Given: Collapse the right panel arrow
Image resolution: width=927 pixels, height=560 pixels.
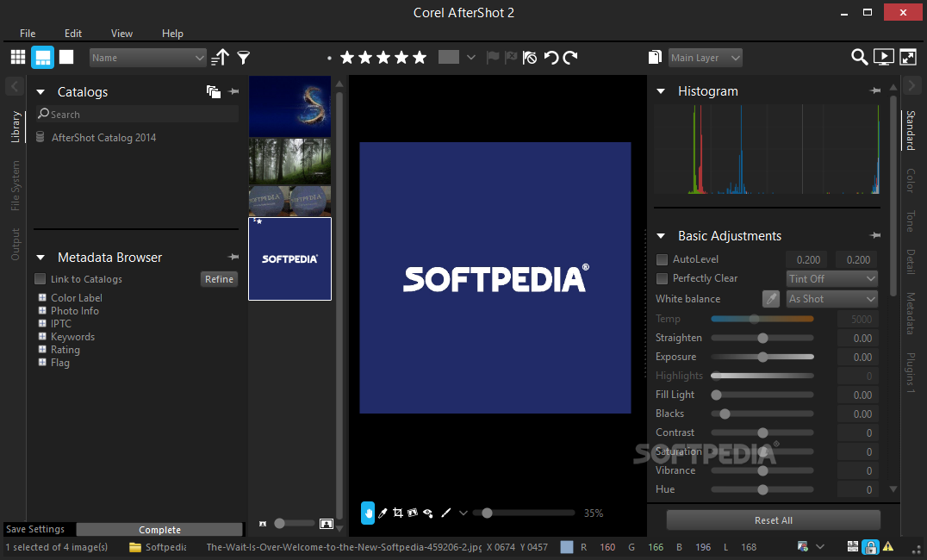Looking at the screenshot, I should (x=911, y=86).
